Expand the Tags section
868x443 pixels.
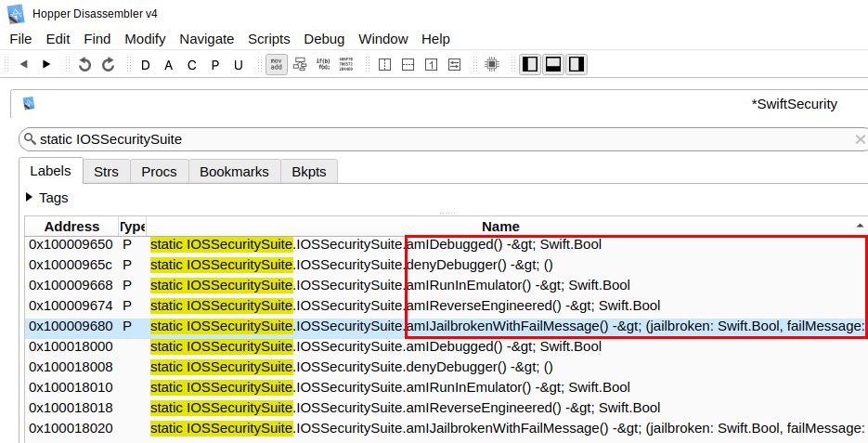[x=30, y=197]
